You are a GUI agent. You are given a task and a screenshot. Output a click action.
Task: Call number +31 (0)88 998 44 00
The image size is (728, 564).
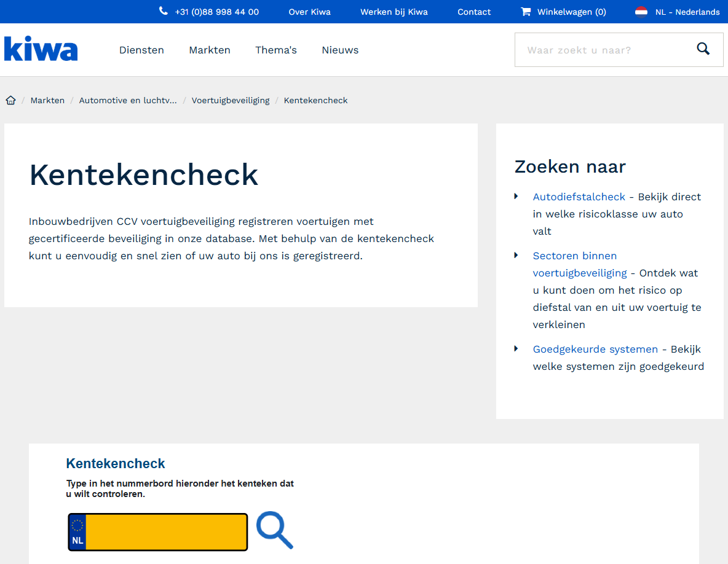[217, 12]
